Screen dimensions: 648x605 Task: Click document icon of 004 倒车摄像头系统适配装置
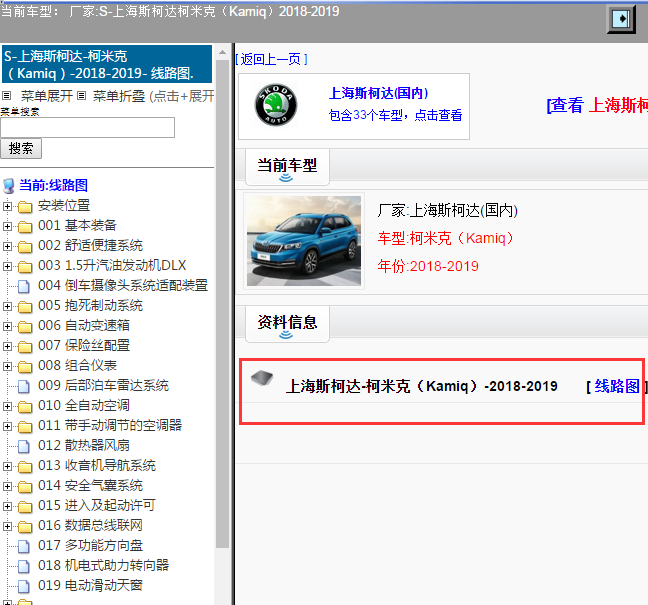click(24, 286)
